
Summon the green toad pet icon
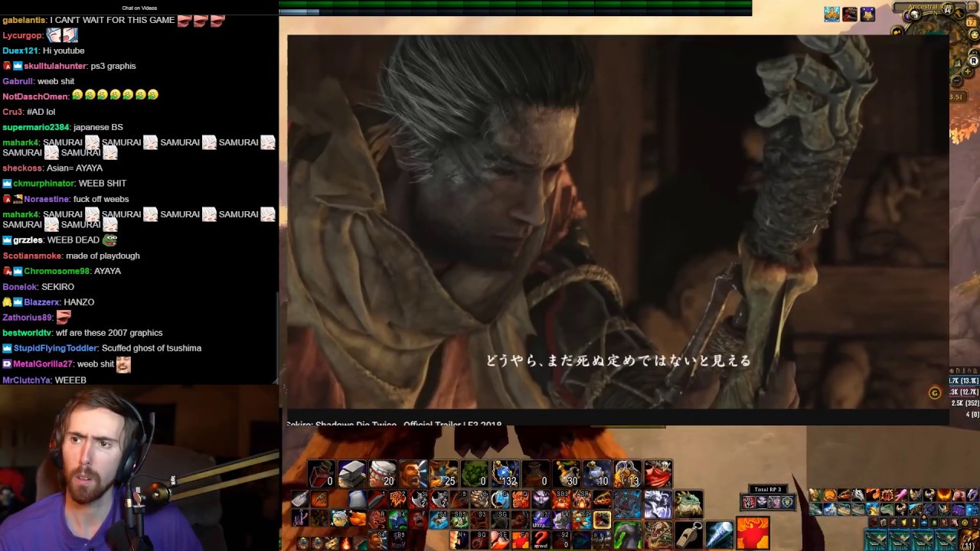pyautogui.click(x=689, y=504)
